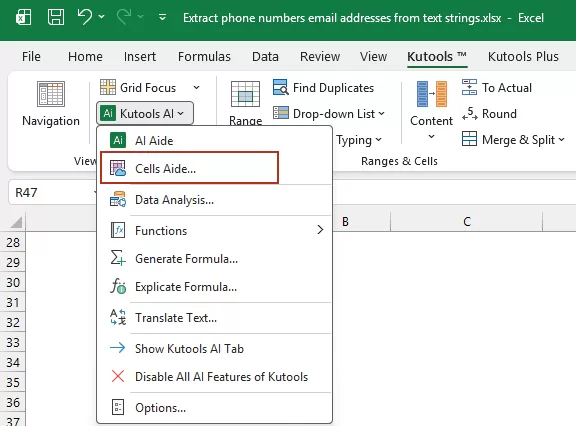The width and height of the screenshot is (576, 426).
Task: Click the Range icon in ribbon
Action: tap(245, 94)
